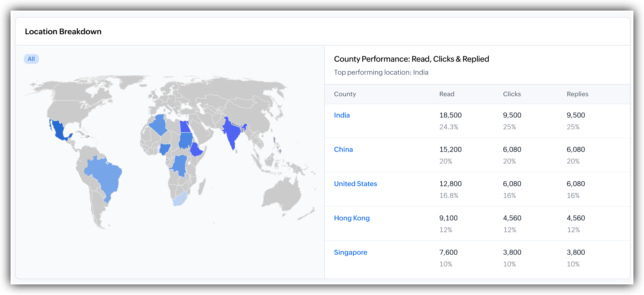Click the All filter tag
Image resolution: width=644 pixels, height=295 pixels.
31,59
